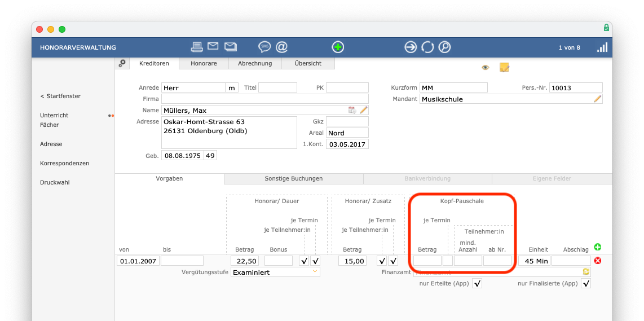This screenshot has height=321, width=644.
Task: Click the magnifier search icon in toolbar
Action: [445, 47]
